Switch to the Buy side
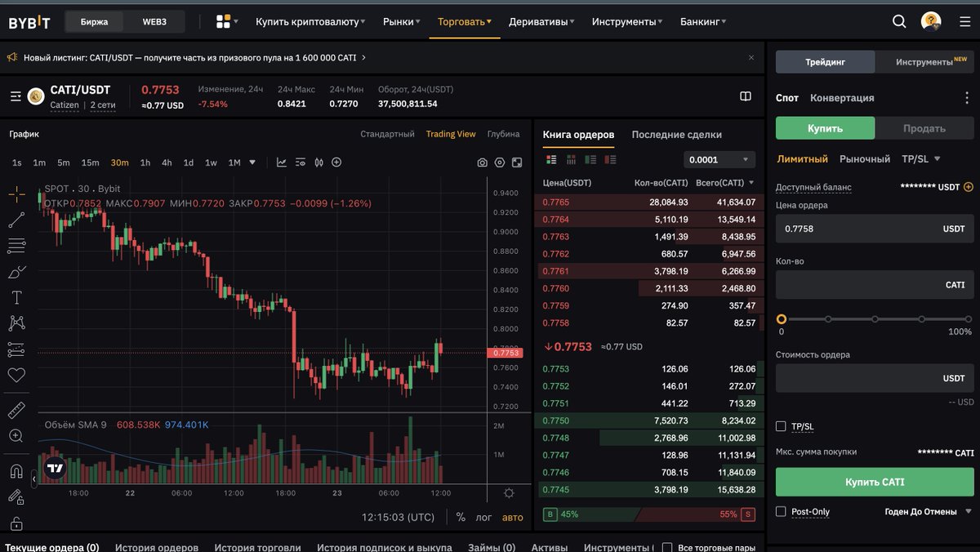This screenshot has width=980, height=552. point(825,128)
